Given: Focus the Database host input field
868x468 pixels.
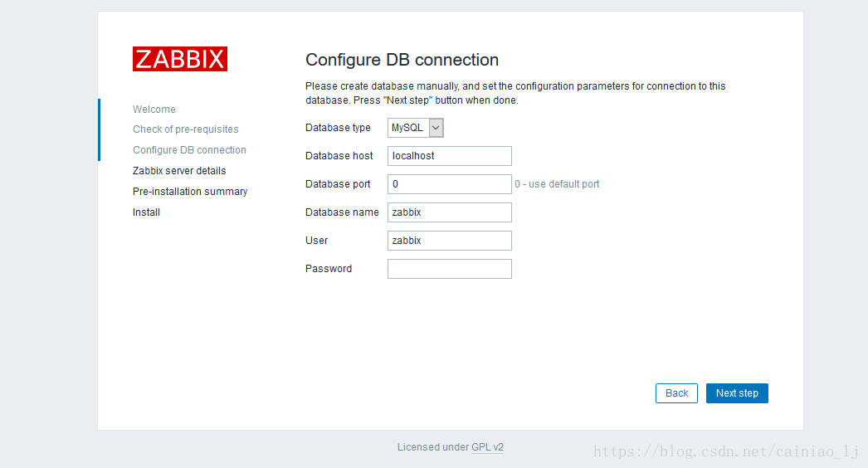Looking at the screenshot, I should (450, 156).
